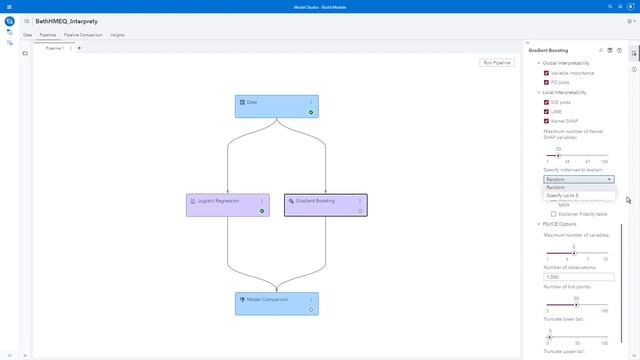Click Logistic Regression node green status checkmark
The height and width of the screenshot is (360, 640).
[262, 211]
